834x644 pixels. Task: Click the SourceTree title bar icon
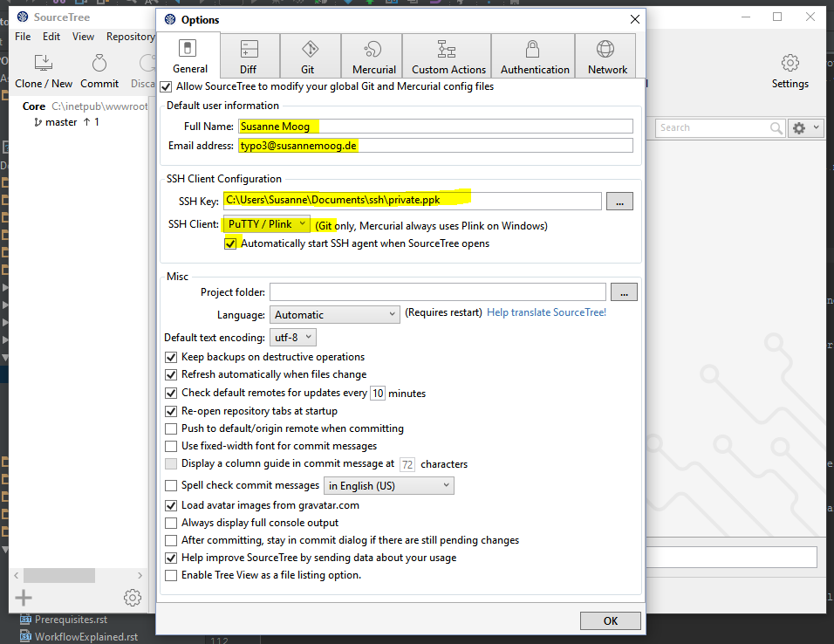pos(23,17)
